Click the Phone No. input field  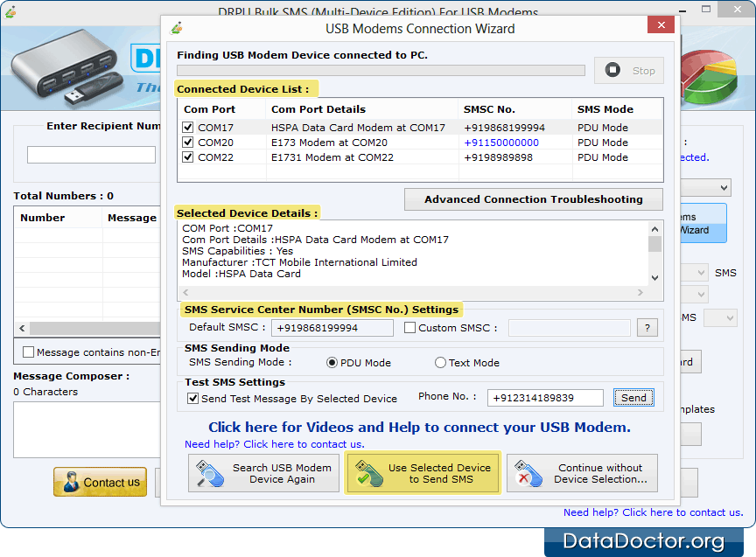point(544,398)
